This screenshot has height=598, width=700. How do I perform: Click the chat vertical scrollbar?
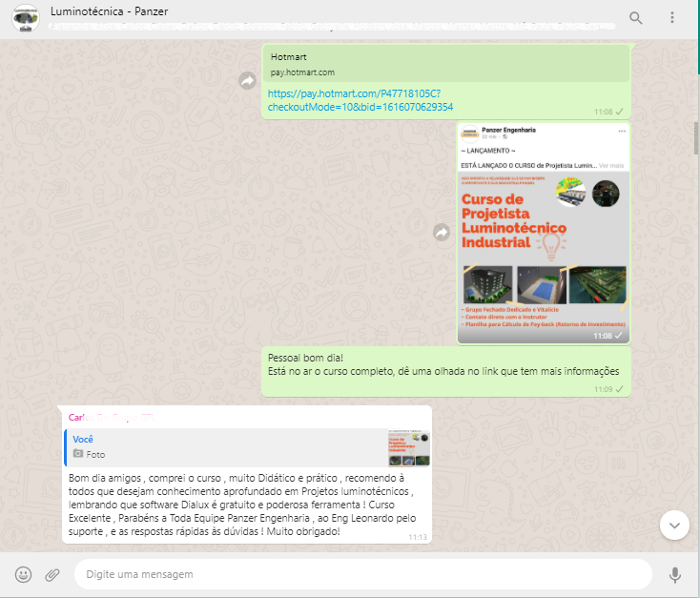click(x=695, y=138)
